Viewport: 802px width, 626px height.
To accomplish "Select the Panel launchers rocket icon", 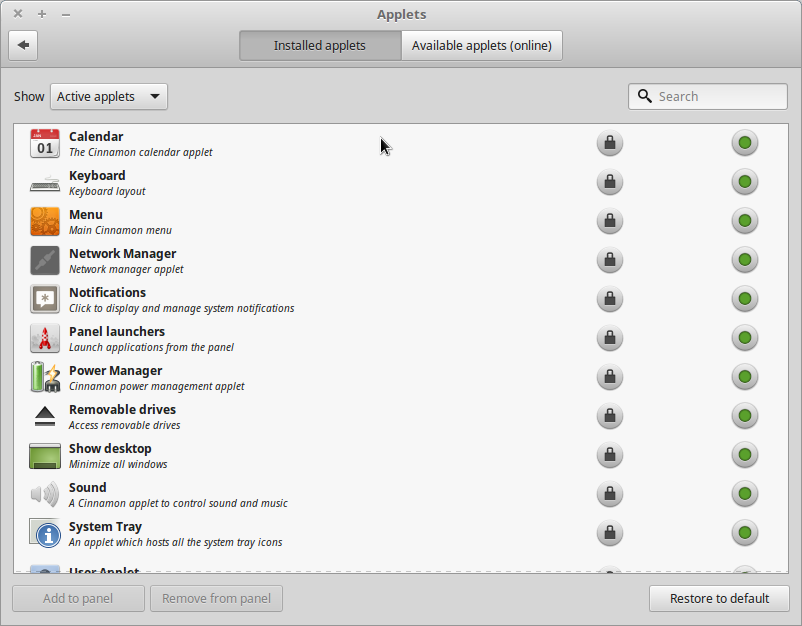I will pos(45,339).
